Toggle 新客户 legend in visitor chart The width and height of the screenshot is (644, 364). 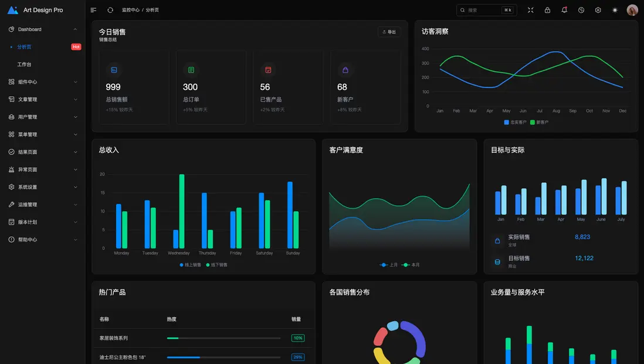click(539, 123)
